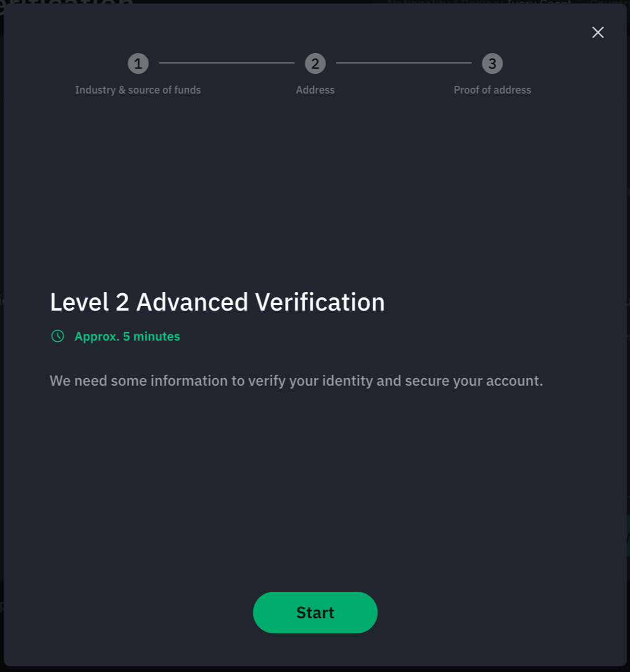Image resolution: width=630 pixels, height=672 pixels.
Task: Click the dimmed page heading behind dialog
Action: coord(66,3)
